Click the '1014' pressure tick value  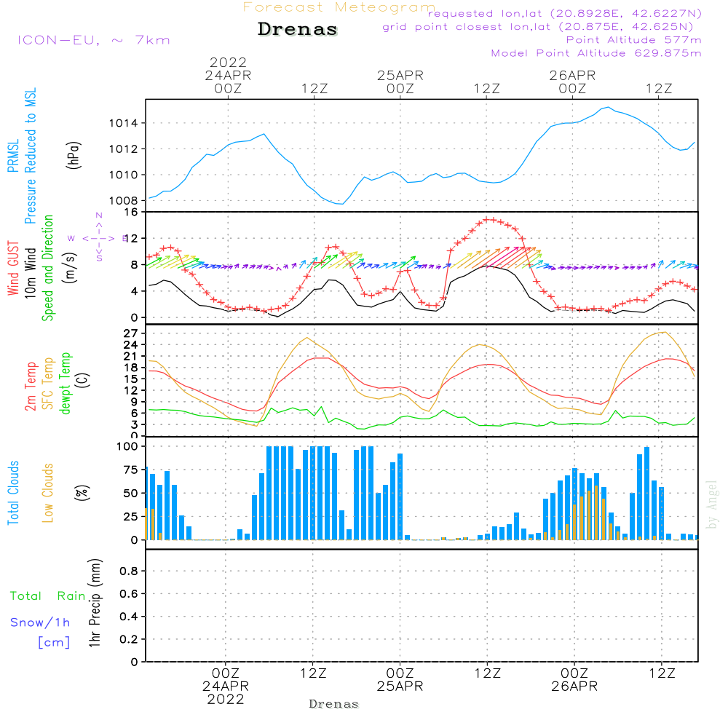pyautogui.click(x=123, y=123)
